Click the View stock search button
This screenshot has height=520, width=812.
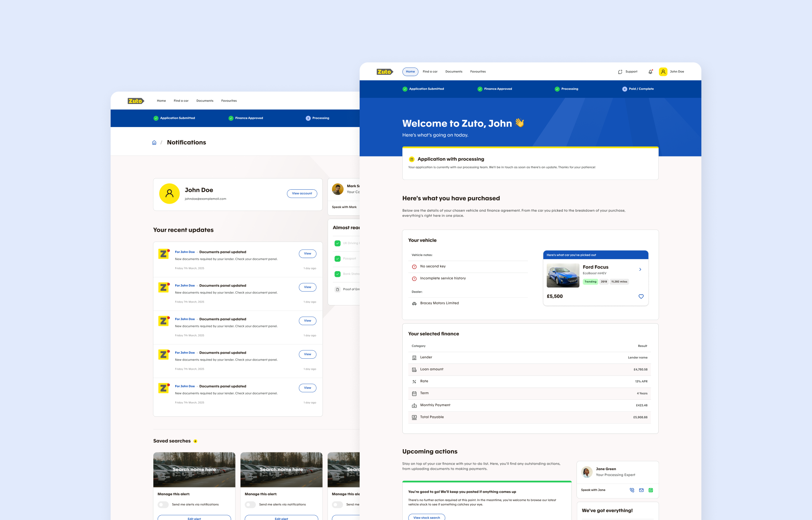point(426,517)
